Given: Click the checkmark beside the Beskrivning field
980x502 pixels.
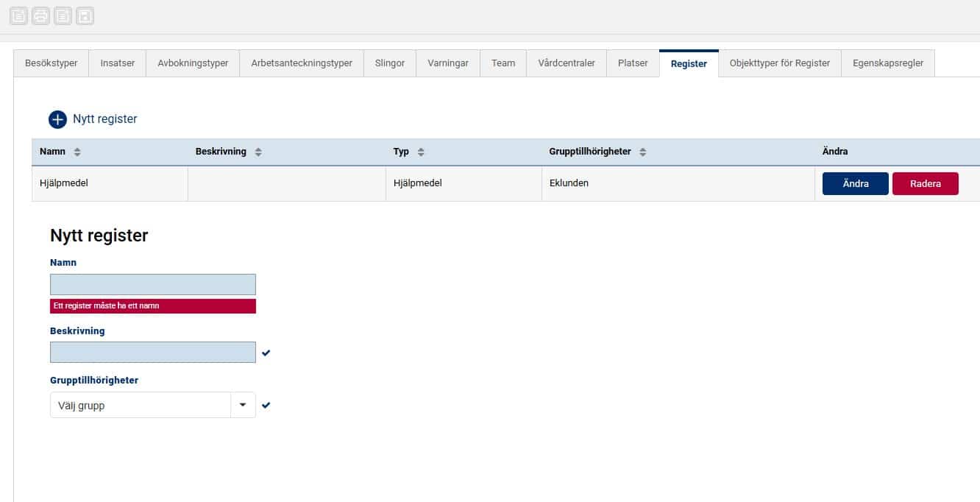Looking at the screenshot, I should coord(266,353).
